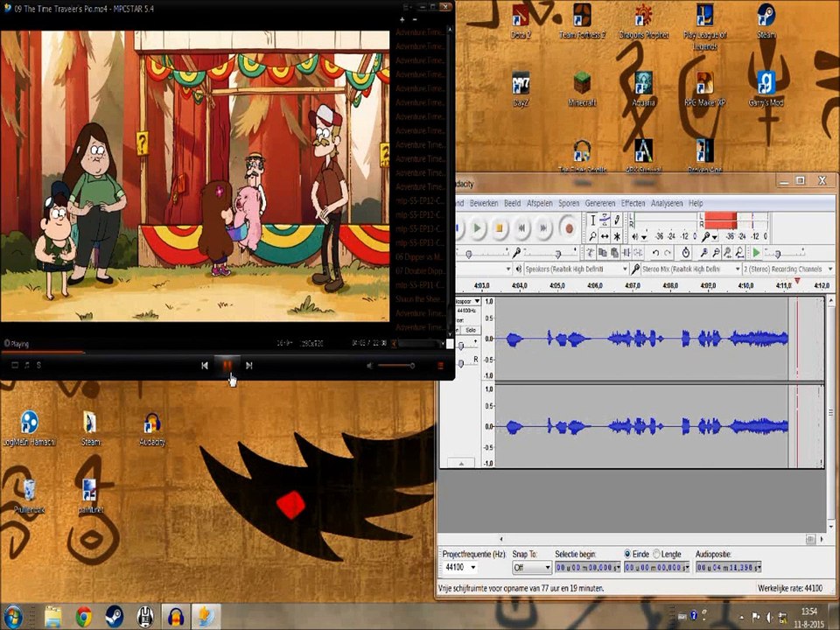Mute the MPCSTAR speaker icon
The width and height of the screenshot is (840, 630).
(x=369, y=366)
